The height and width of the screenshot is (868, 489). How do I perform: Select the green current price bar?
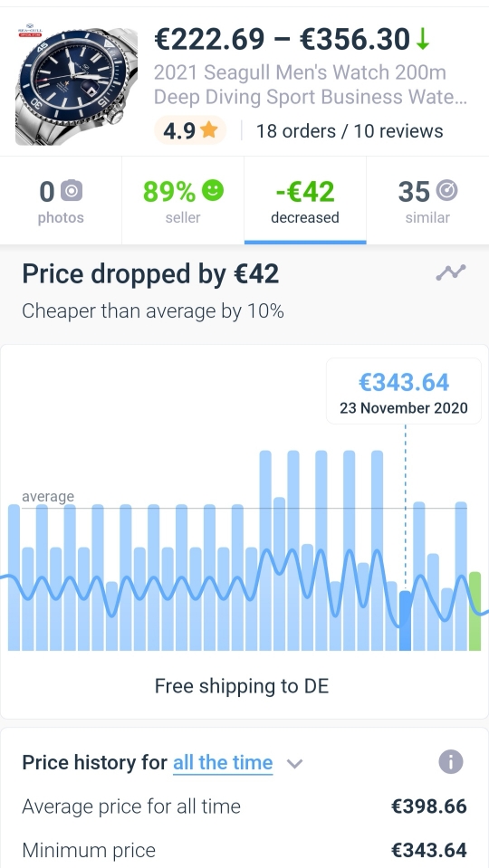pos(475,611)
